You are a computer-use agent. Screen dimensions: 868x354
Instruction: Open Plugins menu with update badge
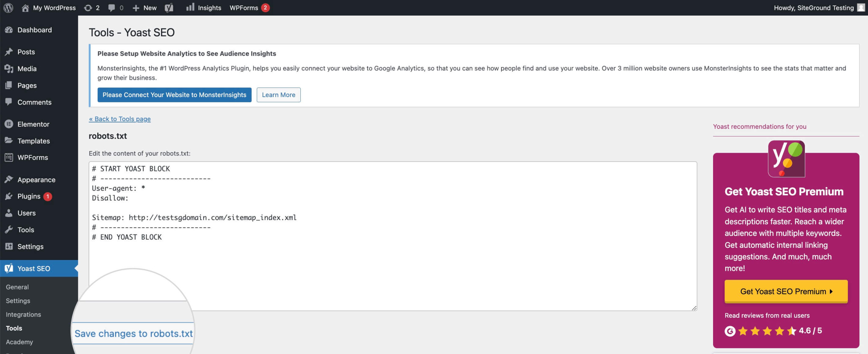coord(39,196)
